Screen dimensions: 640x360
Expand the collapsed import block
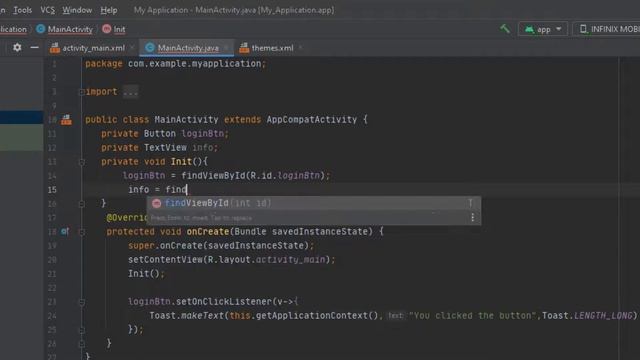pos(82,92)
